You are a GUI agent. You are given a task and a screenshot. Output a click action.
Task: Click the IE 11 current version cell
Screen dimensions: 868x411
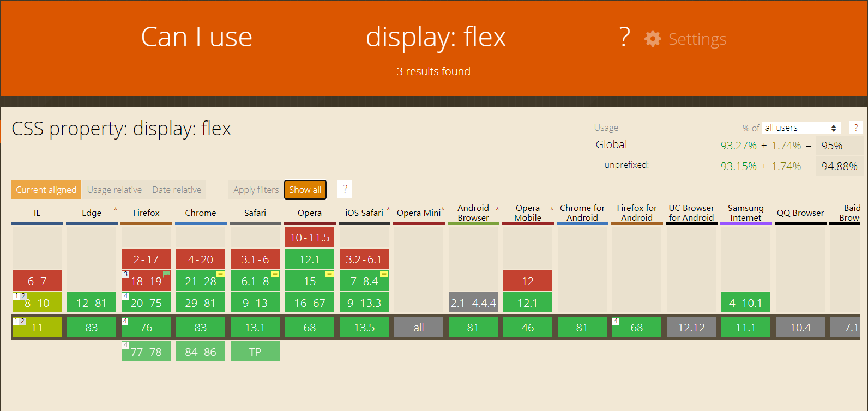(37, 327)
